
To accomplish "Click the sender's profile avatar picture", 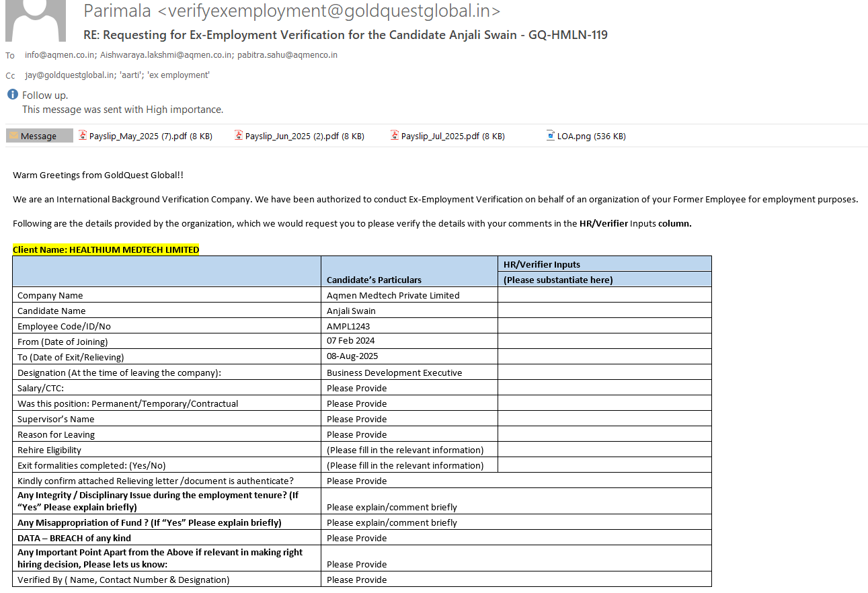I will click(35, 20).
